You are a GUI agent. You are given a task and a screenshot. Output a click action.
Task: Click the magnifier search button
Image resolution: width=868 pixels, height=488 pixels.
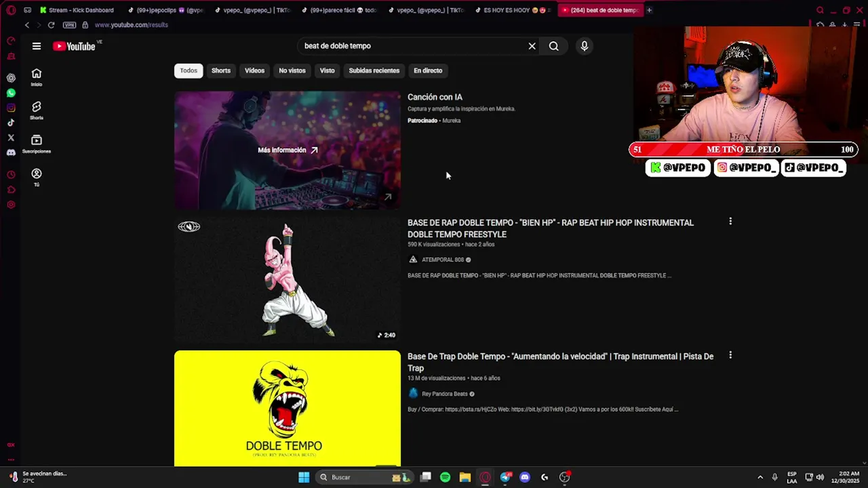point(554,46)
